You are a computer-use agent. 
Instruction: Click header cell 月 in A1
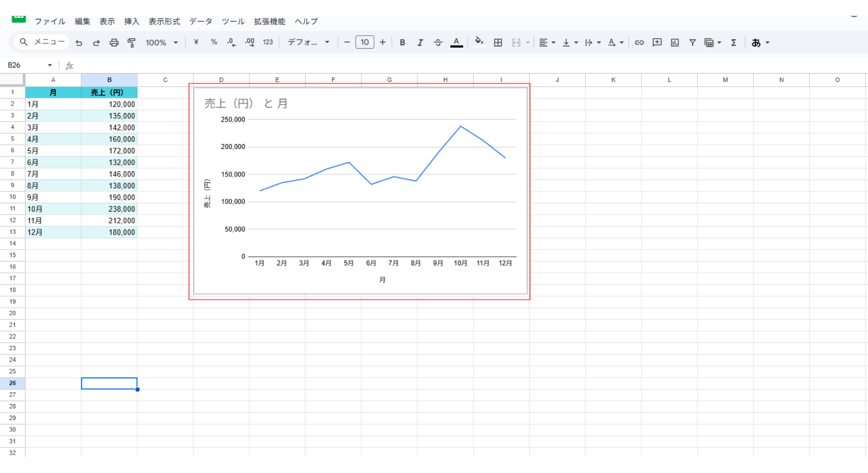point(53,92)
